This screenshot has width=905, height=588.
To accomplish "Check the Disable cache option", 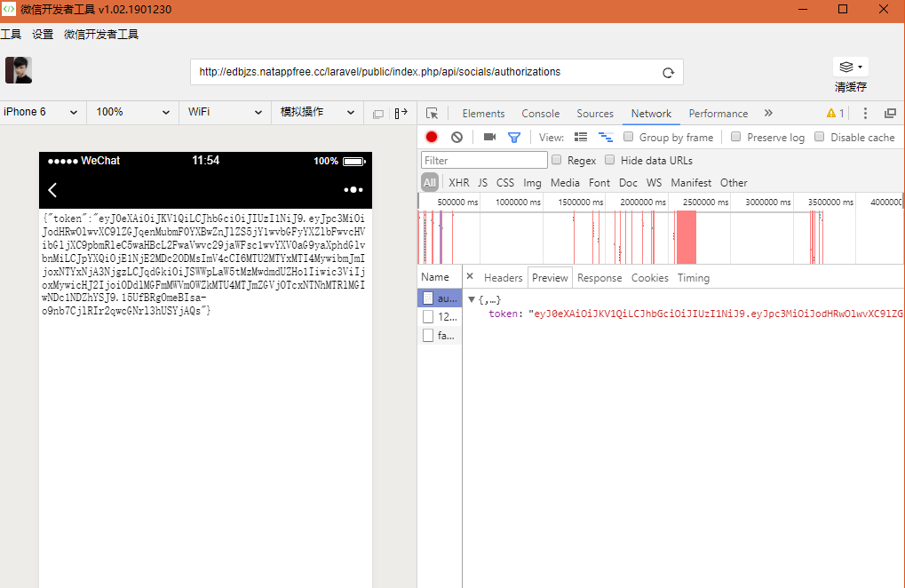I will point(820,137).
